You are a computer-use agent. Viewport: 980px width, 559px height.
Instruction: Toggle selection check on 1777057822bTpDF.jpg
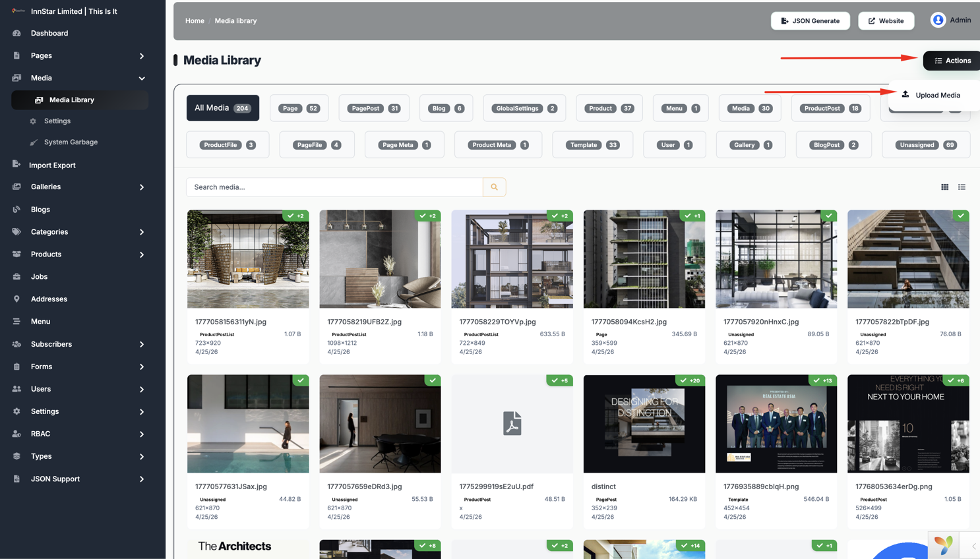tap(961, 216)
